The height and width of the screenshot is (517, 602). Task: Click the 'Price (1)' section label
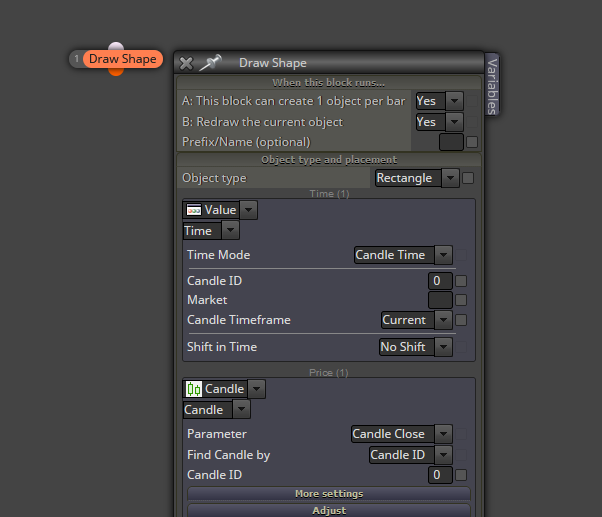pyautogui.click(x=329, y=373)
